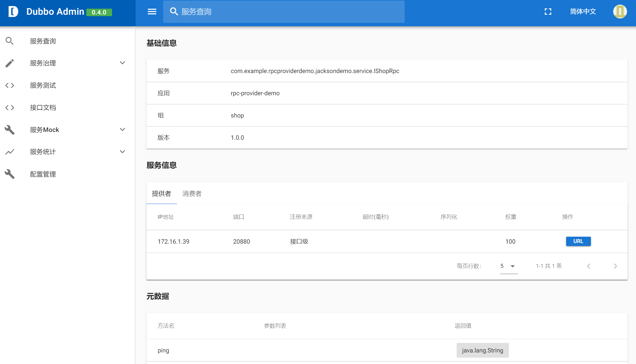The width and height of the screenshot is (636, 364).
Task: Click the 服务统计 chart icon
Action: coord(10,152)
